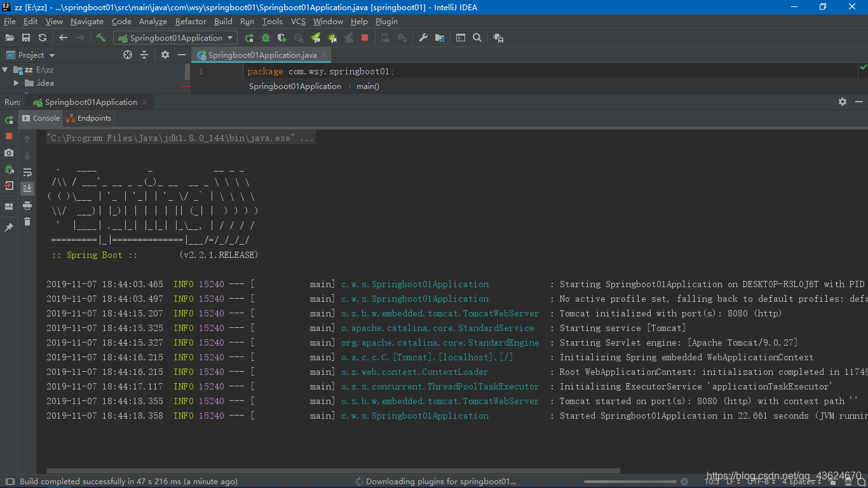
Task: Click the green Debug bug icon in toolbar
Action: tap(266, 38)
